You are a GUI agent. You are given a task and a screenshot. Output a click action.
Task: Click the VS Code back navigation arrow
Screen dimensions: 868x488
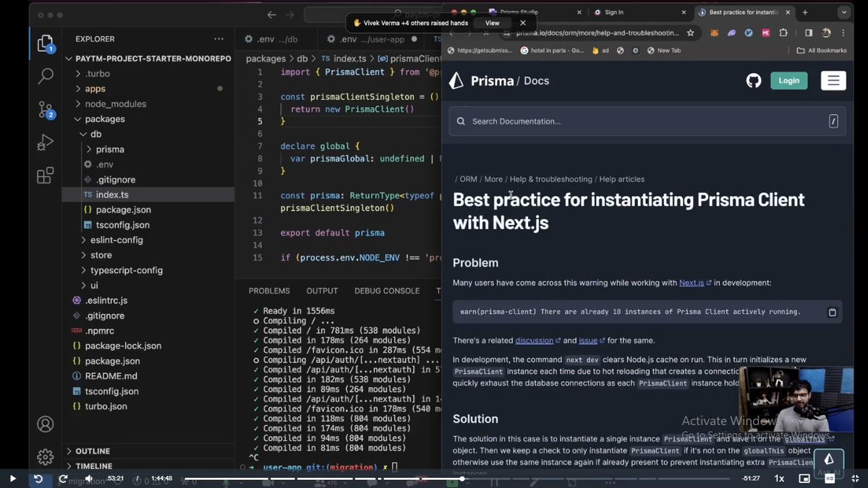click(x=271, y=14)
